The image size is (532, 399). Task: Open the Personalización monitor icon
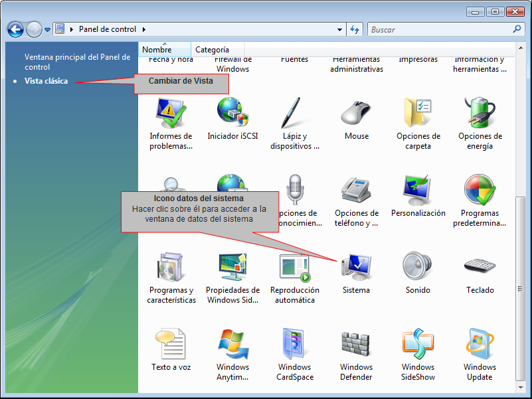(x=418, y=190)
